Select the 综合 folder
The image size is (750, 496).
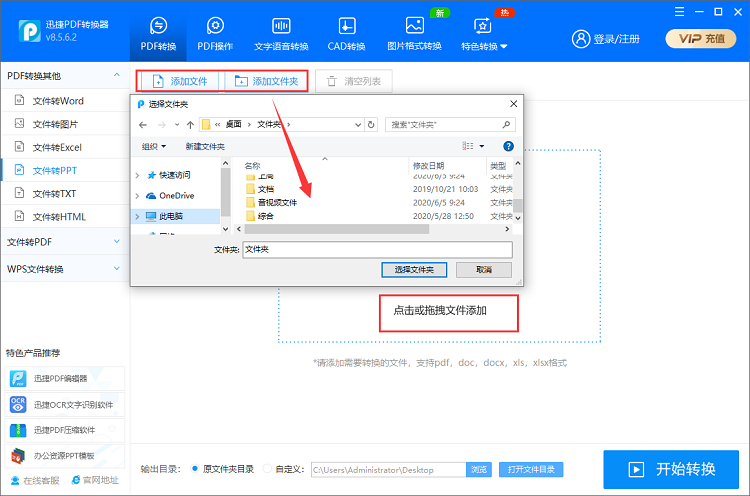tap(266, 216)
